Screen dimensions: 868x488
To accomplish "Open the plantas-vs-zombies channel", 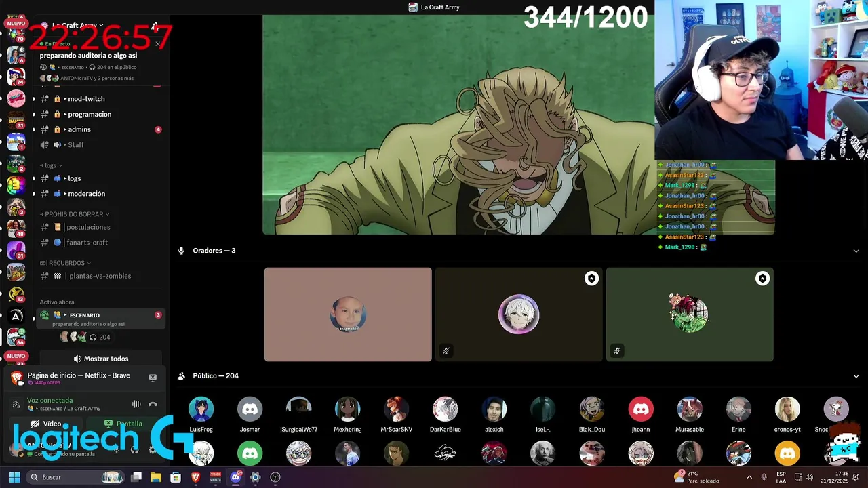I will pos(99,276).
